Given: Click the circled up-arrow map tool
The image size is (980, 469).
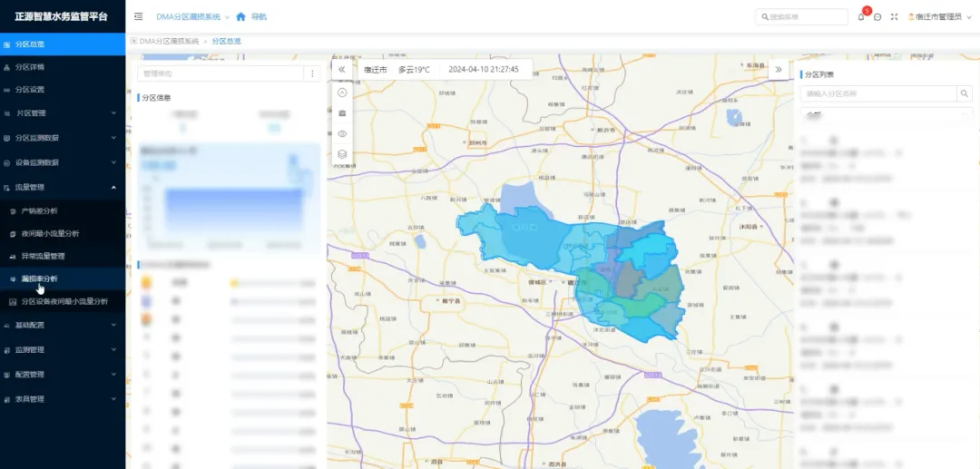Looking at the screenshot, I should pos(342,93).
